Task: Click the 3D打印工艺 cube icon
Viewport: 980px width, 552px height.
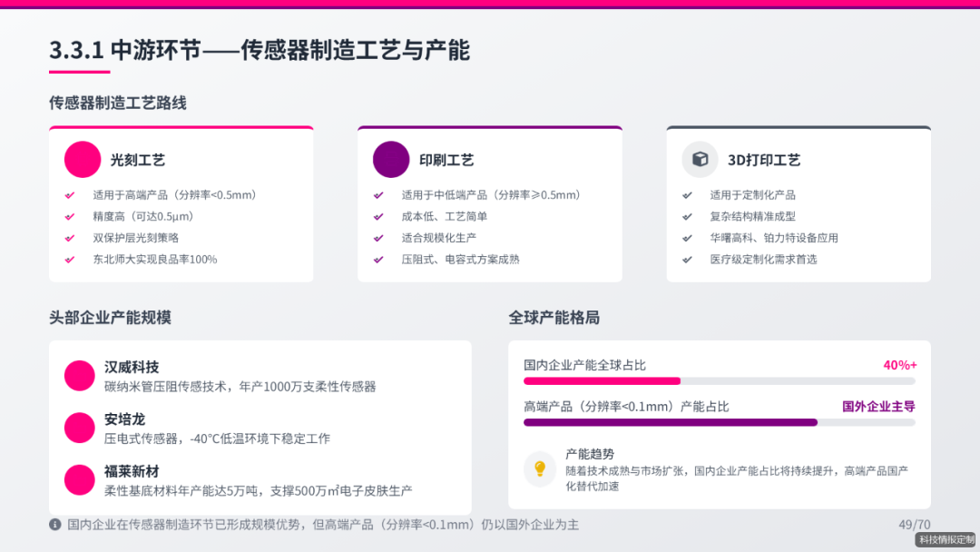Action: [x=699, y=159]
